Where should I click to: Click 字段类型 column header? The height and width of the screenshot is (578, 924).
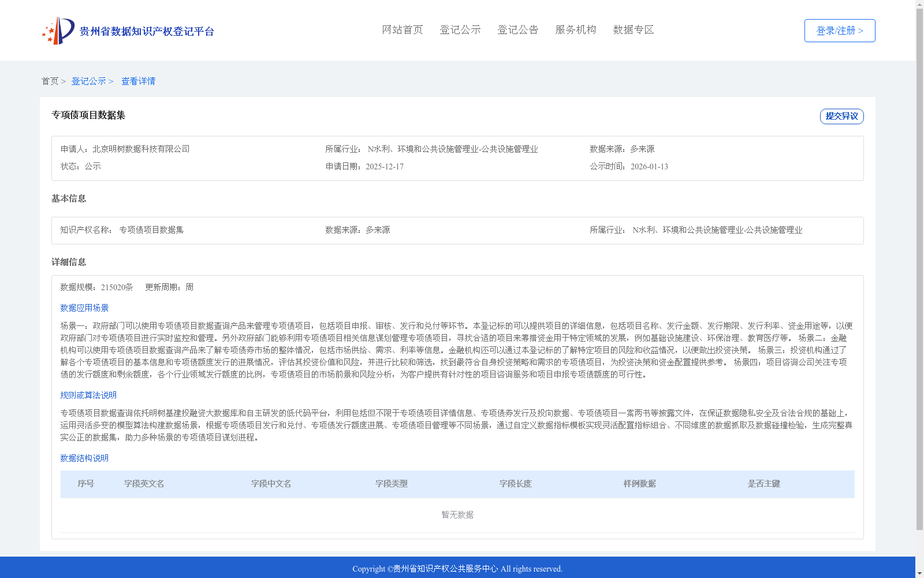pos(392,484)
